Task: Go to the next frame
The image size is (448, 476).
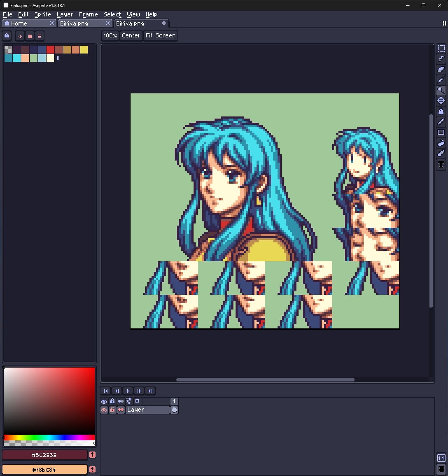Action: click(139, 391)
